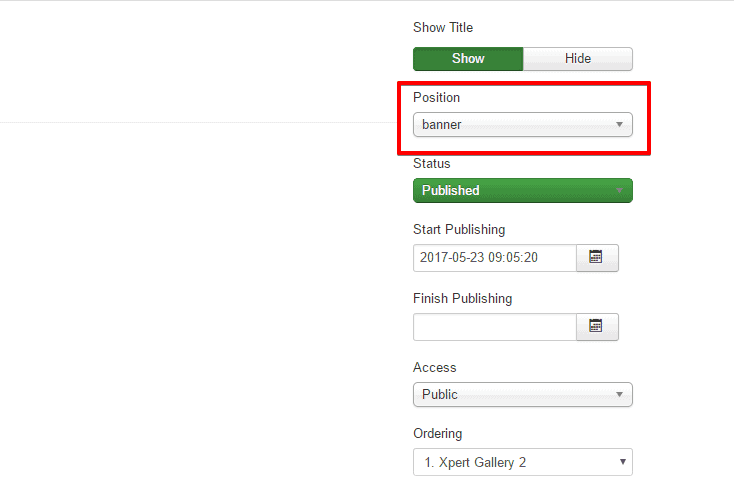Click the Position field label
This screenshot has height=487, width=751.
pos(436,98)
